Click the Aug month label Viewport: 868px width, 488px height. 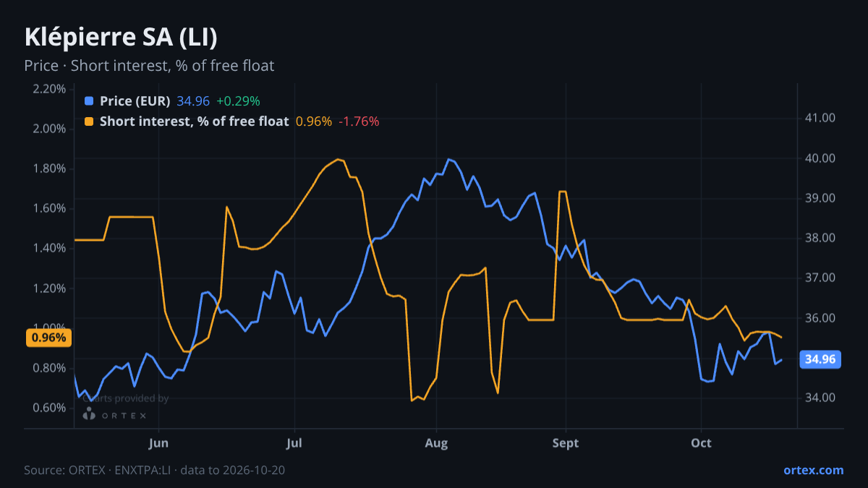tap(436, 442)
